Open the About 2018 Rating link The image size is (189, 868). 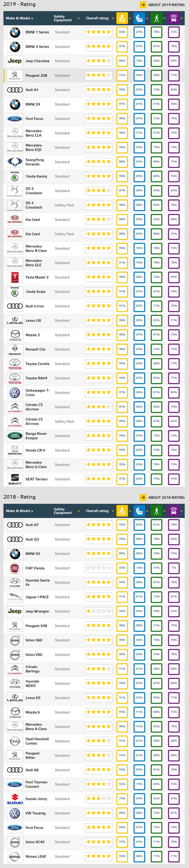[166, 497]
